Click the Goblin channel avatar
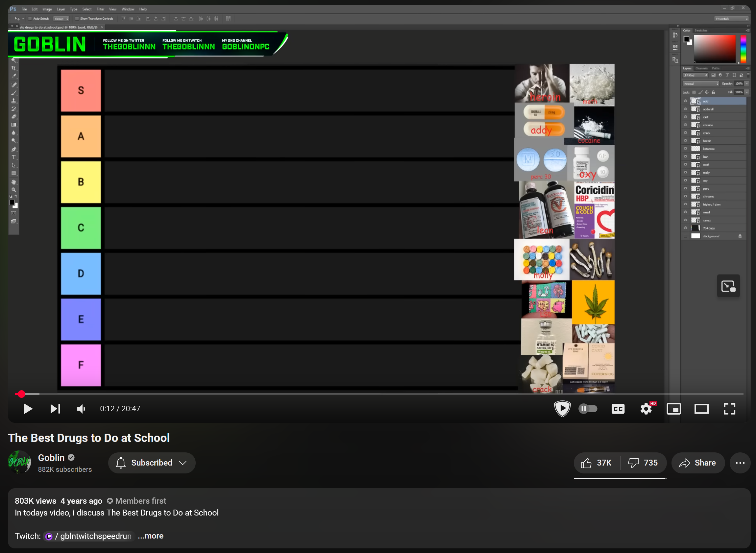 point(19,462)
